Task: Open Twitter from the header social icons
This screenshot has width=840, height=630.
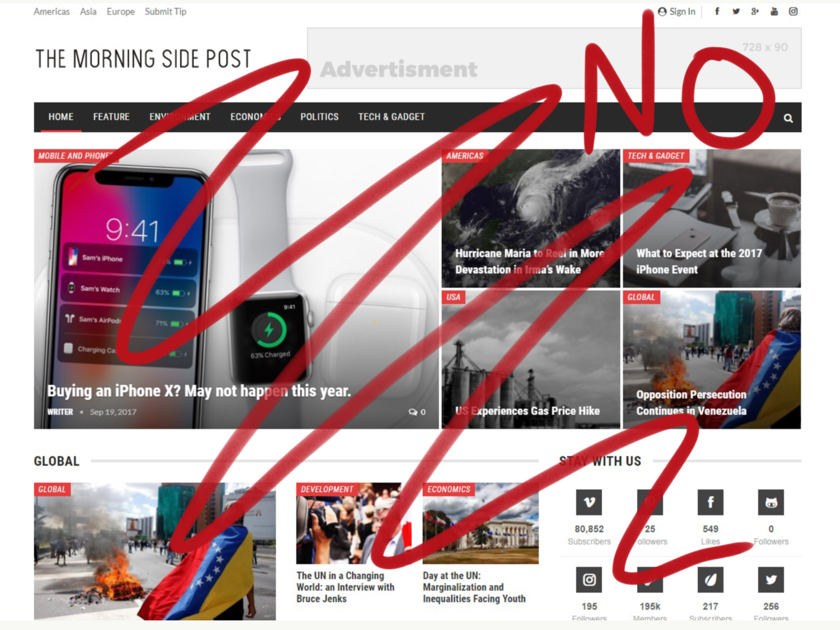Action: pyautogui.click(x=736, y=11)
